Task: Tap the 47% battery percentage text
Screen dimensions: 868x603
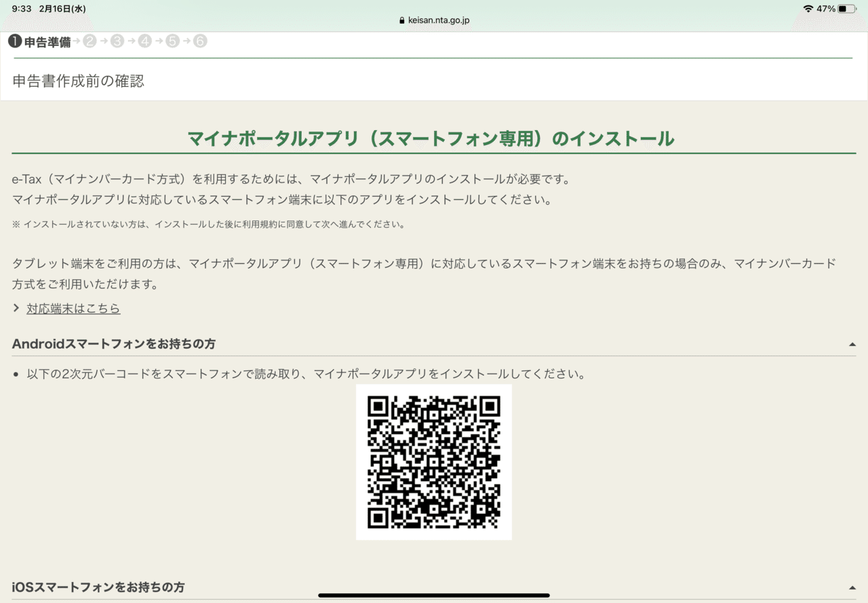Action: click(826, 9)
